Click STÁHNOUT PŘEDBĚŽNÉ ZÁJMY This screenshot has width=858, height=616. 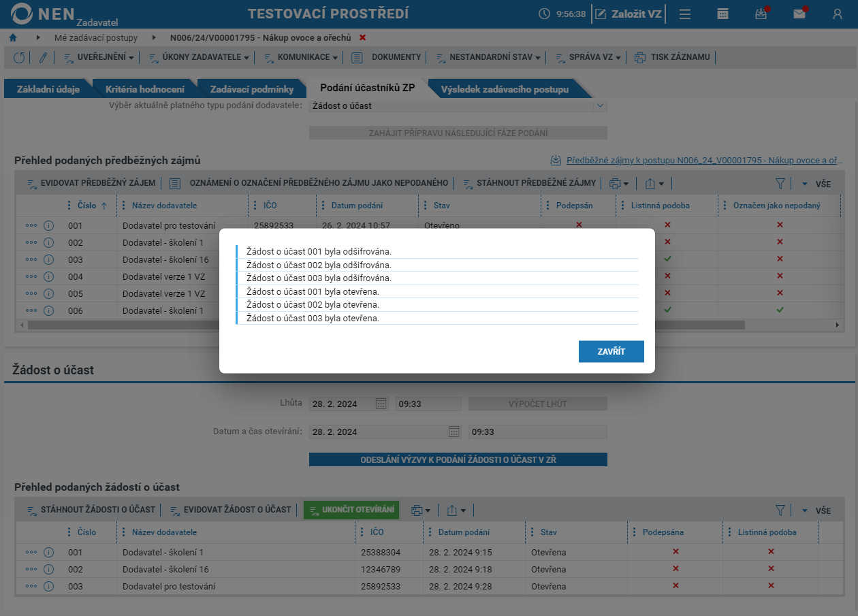click(529, 183)
